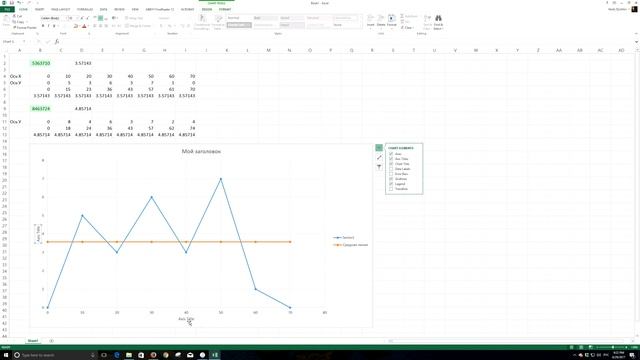Select green cell 8463724
Screen dimensions: 640x360
click(40, 109)
